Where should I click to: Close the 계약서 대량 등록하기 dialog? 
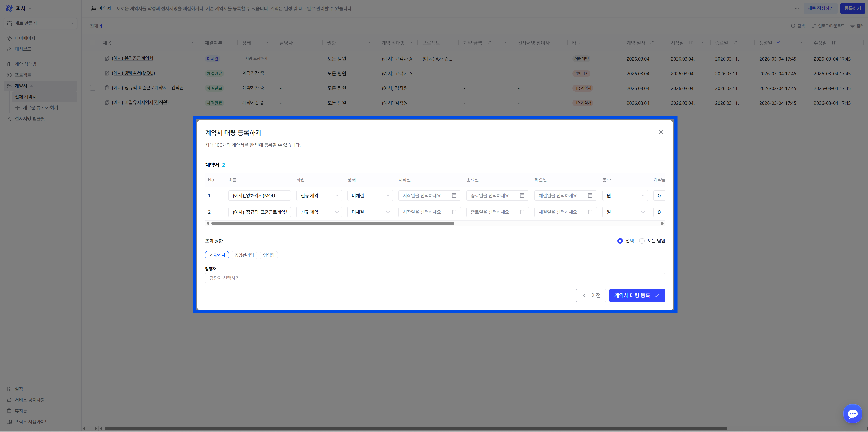661,132
